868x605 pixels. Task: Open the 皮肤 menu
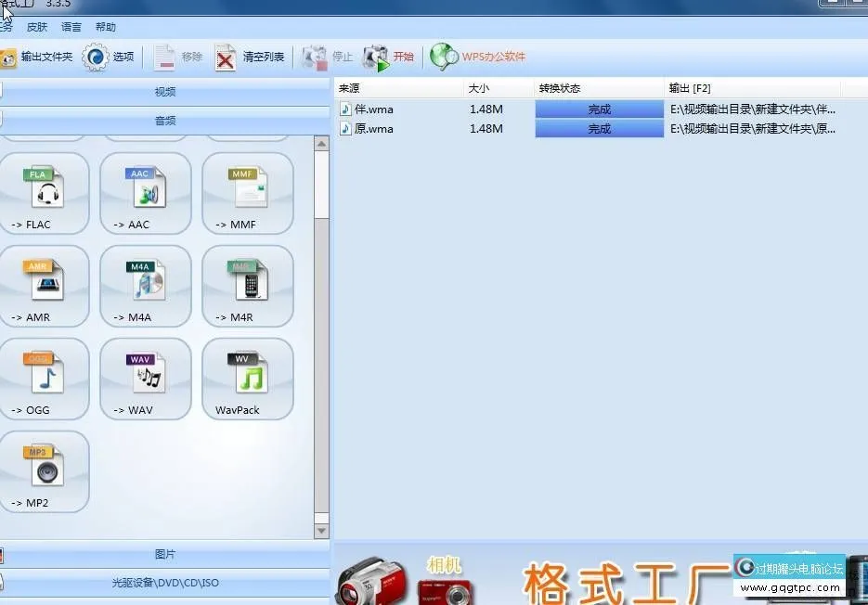[36, 27]
